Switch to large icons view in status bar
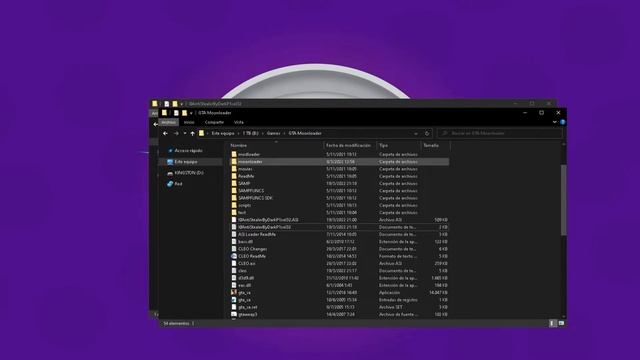This screenshot has height=360, width=640. [561, 323]
